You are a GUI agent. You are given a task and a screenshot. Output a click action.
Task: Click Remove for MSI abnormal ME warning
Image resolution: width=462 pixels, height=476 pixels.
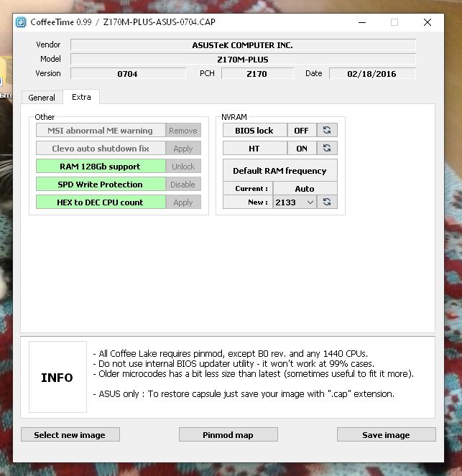[183, 131]
